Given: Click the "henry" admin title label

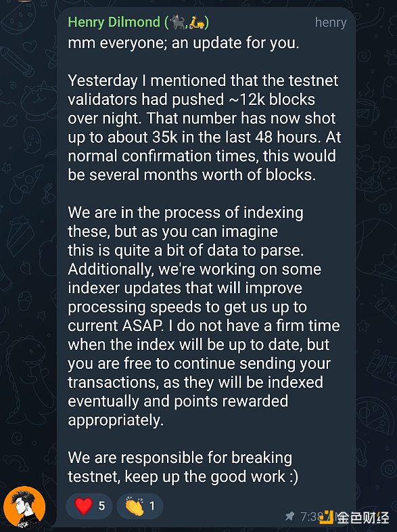Looking at the screenshot, I should [331, 23].
